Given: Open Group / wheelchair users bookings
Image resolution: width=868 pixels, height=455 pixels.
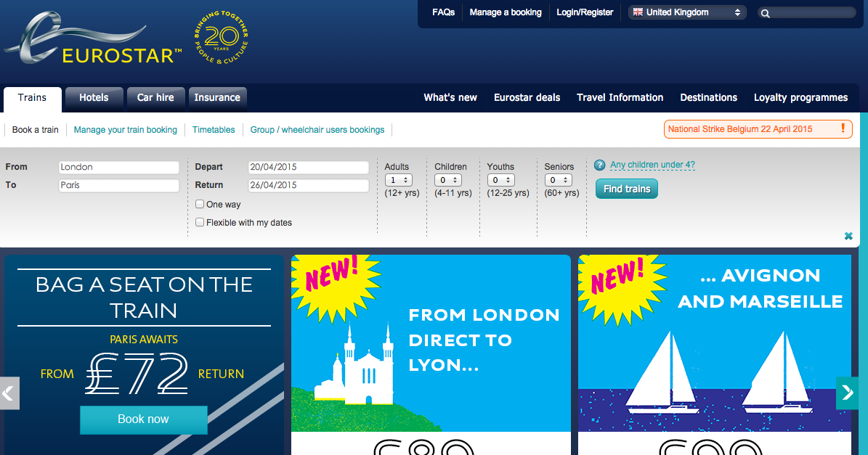Looking at the screenshot, I should point(317,129).
